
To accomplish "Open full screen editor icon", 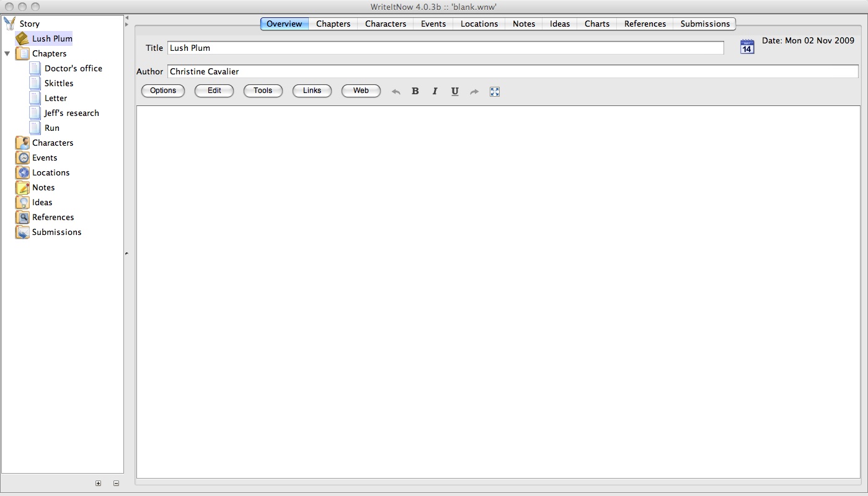I will click(x=494, y=91).
